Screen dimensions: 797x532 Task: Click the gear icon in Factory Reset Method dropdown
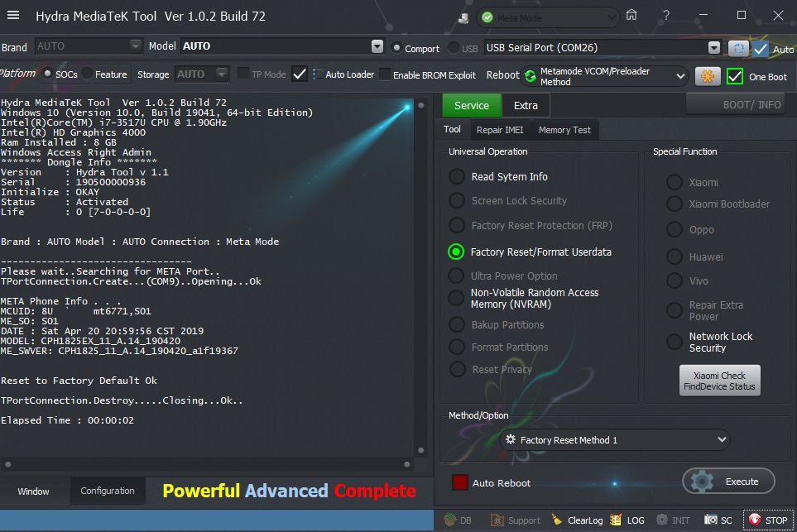(511, 439)
